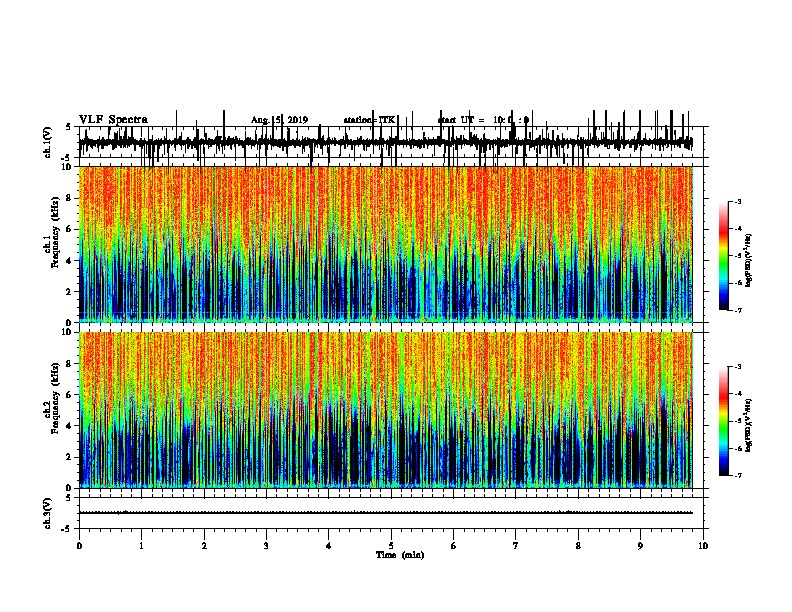Image resolution: width=792 pixels, height=612 pixels.
Task: Click time axis tick label "3"
Action: pos(266,546)
